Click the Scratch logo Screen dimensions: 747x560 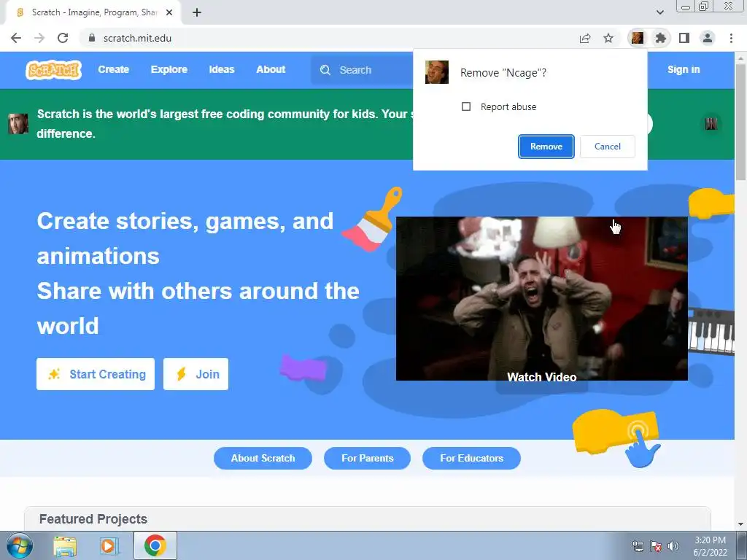(53, 70)
